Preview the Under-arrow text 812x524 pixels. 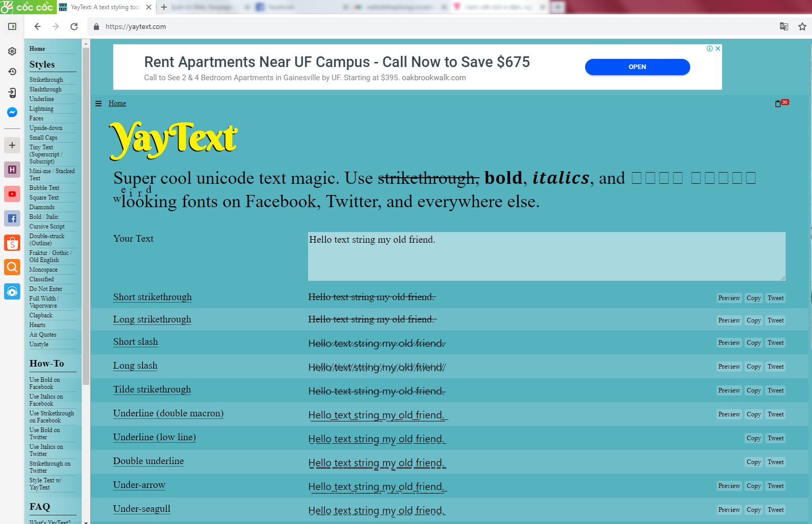click(x=729, y=486)
